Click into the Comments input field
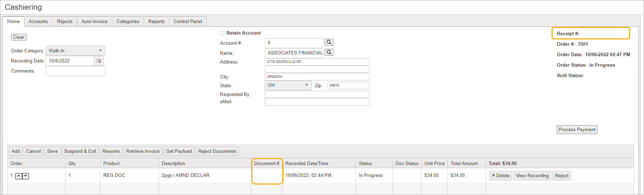The height and width of the screenshot is (195, 644). (75, 71)
